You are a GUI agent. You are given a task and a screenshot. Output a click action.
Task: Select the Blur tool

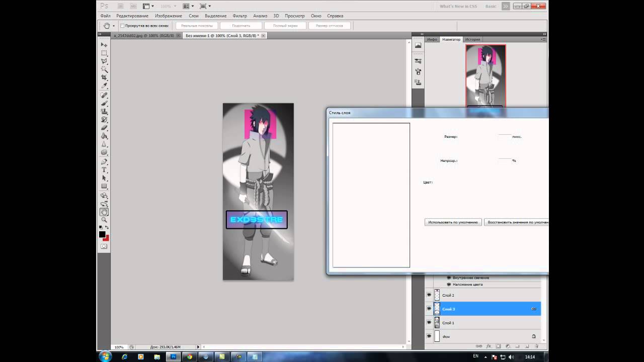(x=104, y=144)
